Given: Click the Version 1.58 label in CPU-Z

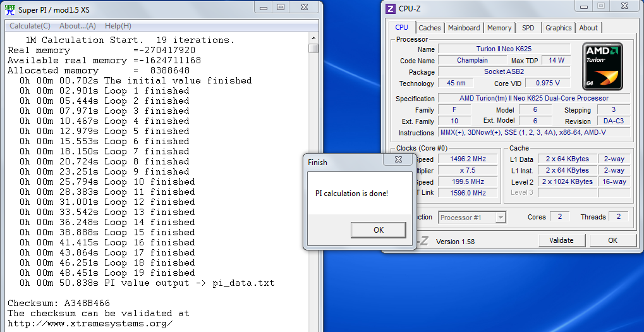Looking at the screenshot, I should (x=455, y=242).
